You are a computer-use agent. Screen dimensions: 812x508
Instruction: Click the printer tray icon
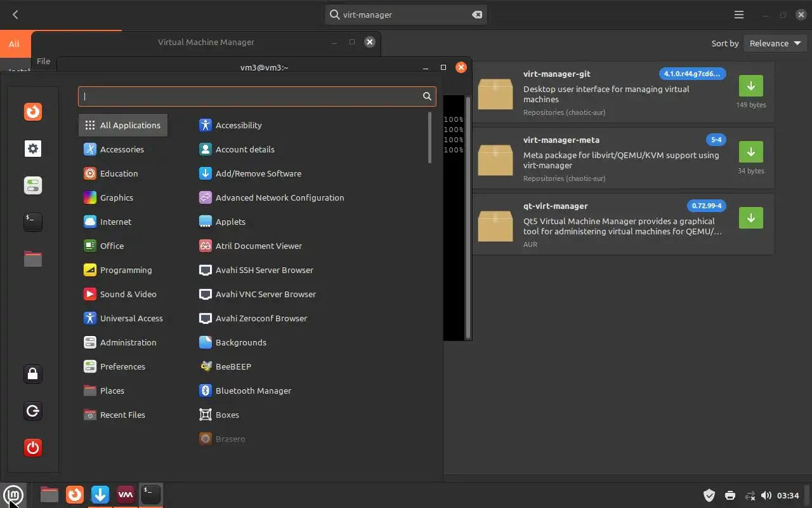coord(730,495)
